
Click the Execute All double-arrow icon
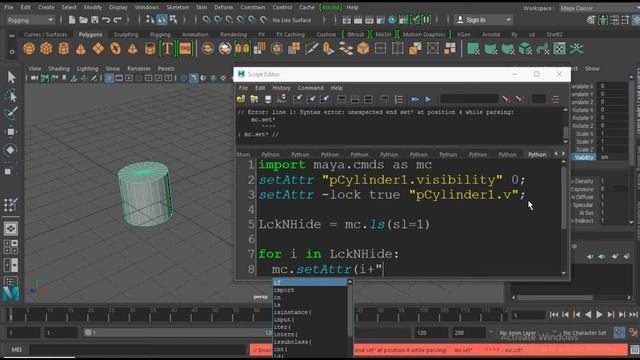point(415,99)
